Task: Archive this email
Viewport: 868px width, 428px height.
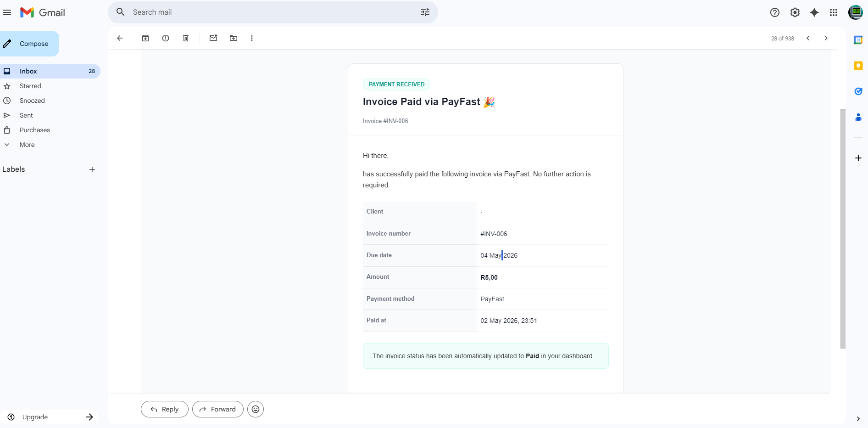Action: point(145,38)
